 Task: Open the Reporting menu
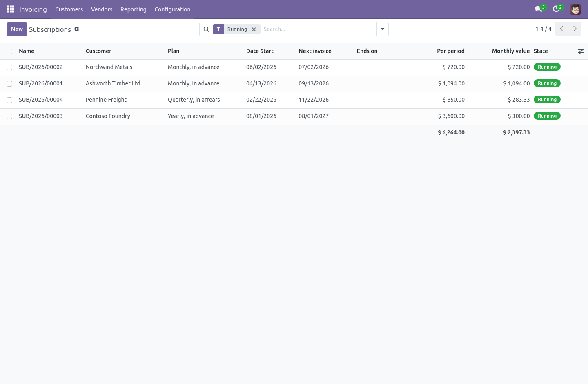point(134,9)
